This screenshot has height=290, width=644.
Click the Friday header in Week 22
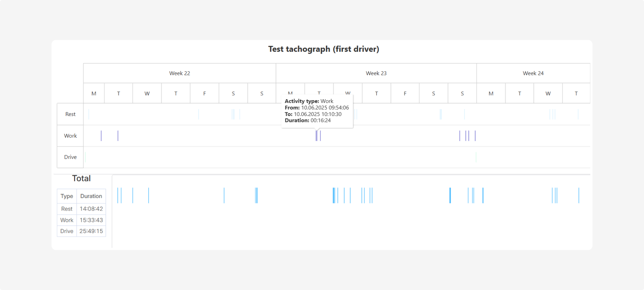(204, 93)
